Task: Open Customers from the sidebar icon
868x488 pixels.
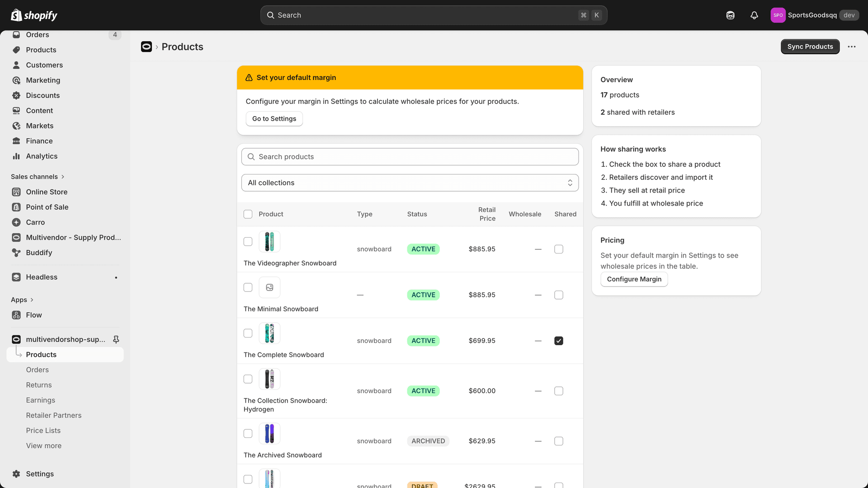Action: [16, 65]
